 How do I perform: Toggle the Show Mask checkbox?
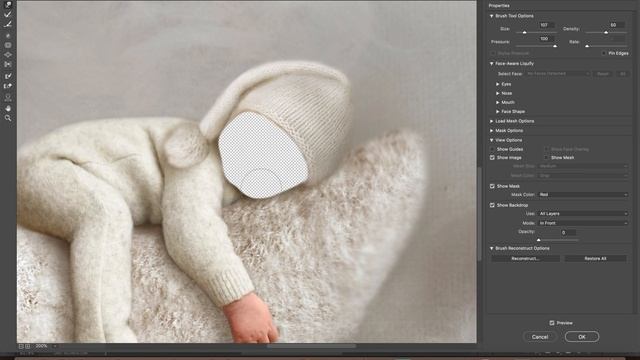(x=492, y=186)
